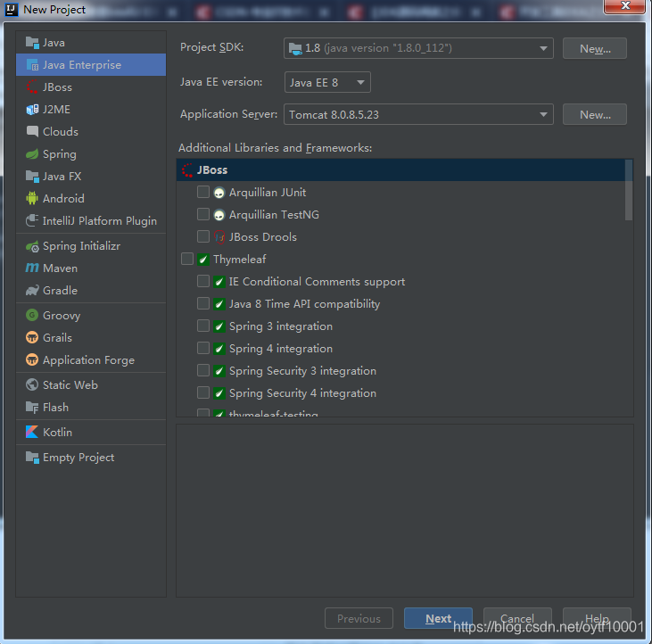Click the Arquillian TestNG label
The width and height of the screenshot is (652, 644).
[274, 215]
